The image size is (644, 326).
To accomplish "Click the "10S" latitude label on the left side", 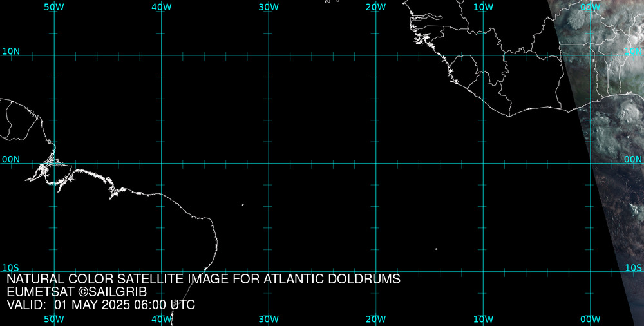I will (x=11, y=268).
